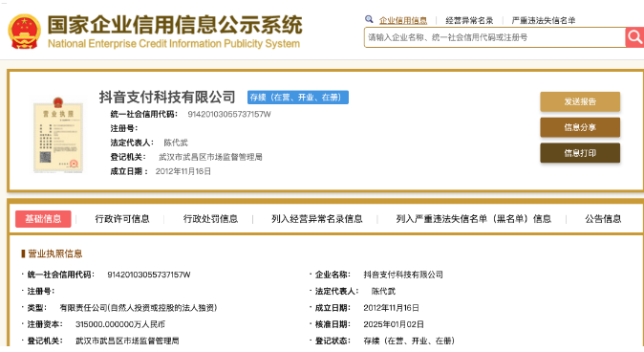Viewport: 644px width, 352px height.
Task: Select the 经营异常名录 search category
Action: (x=469, y=20)
